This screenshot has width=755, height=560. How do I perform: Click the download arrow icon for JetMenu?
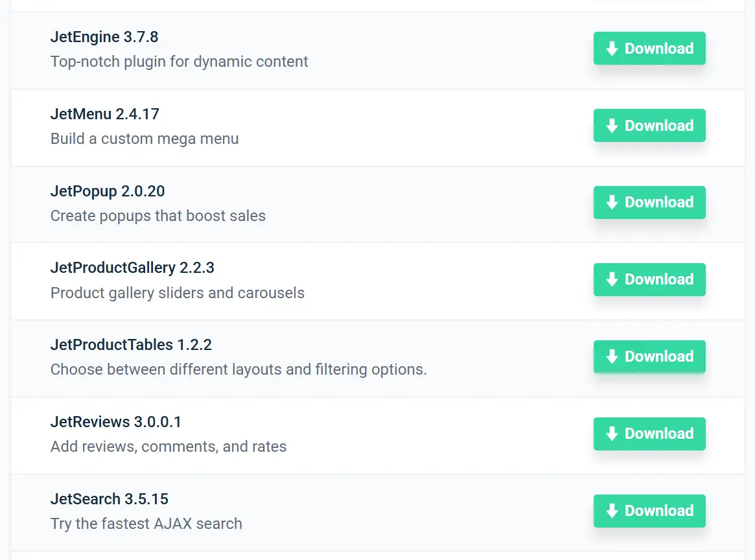pos(612,126)
